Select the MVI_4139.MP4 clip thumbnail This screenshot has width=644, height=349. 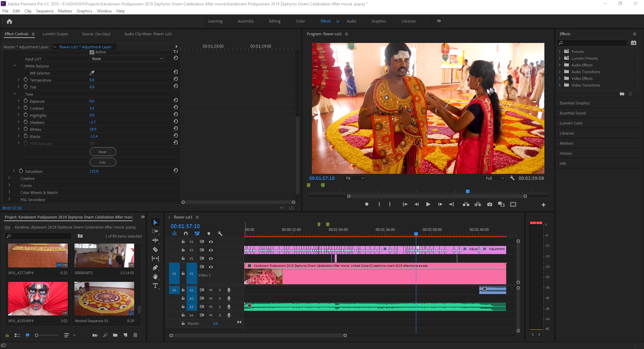click(38, 298)
